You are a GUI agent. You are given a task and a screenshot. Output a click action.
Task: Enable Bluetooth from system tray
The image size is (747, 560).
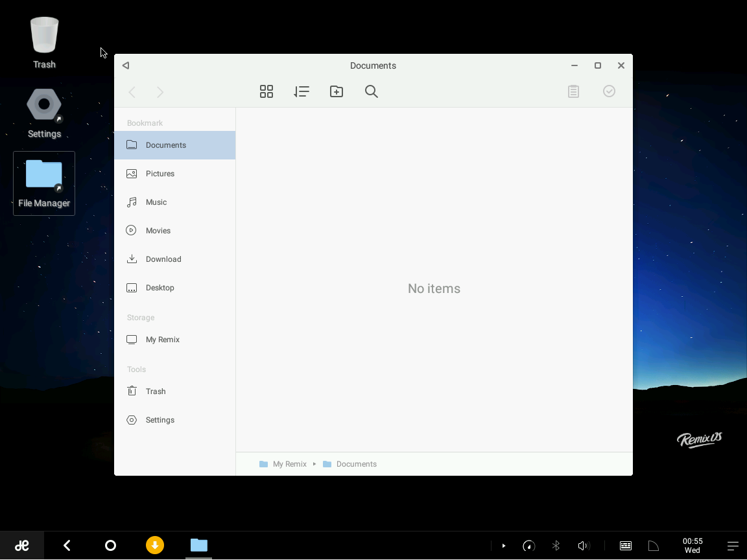556,545
